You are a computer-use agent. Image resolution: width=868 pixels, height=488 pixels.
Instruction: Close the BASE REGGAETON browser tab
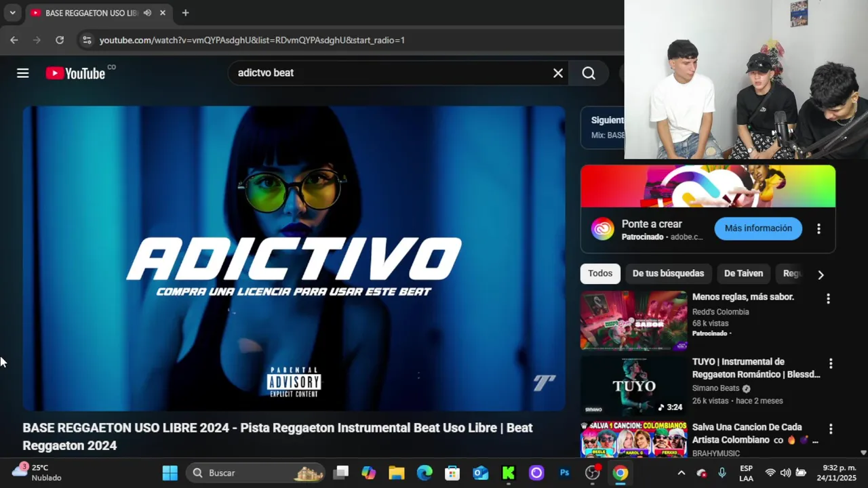[x=163, y=13]
